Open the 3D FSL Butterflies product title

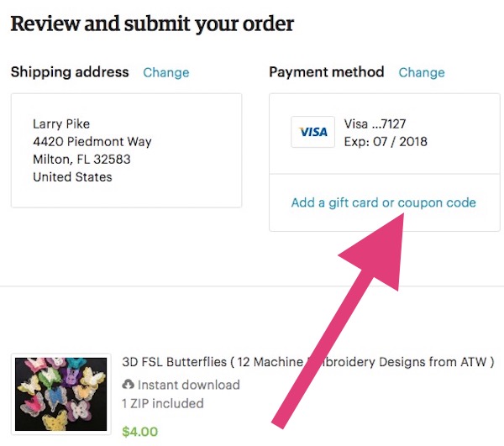click(308, 362)
